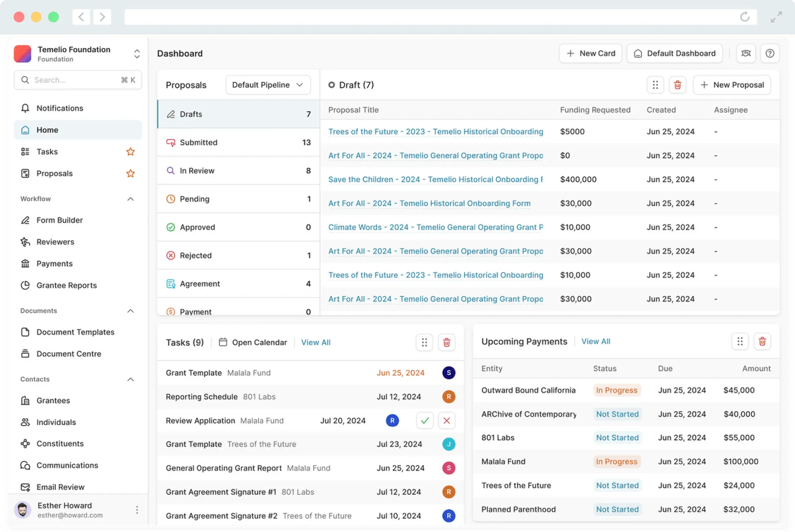Click View All in Upcoming Payments

click(596, 341)
